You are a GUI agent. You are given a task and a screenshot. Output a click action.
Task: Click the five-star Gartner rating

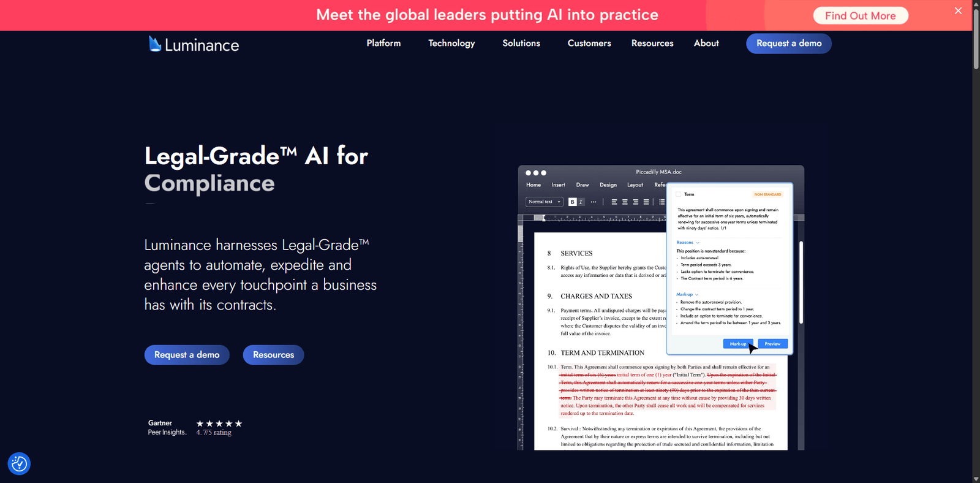(x=219, y=424)
